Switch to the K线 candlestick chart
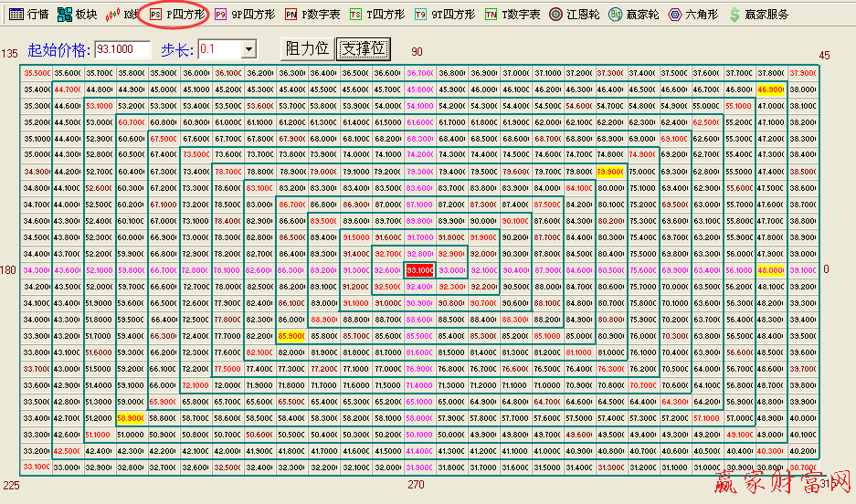856x504 pixels. [122, 15]
